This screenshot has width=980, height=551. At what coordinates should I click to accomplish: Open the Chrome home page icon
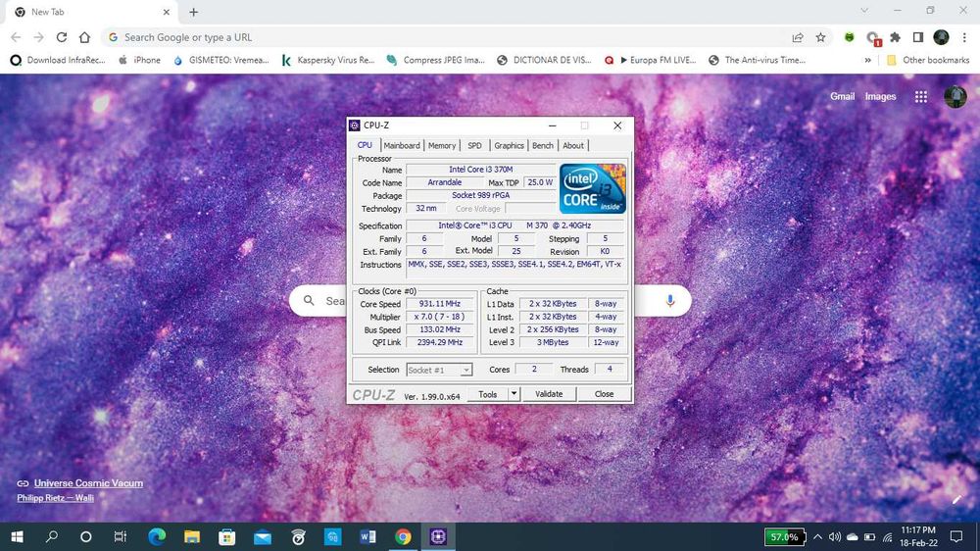(x=84, y=37)
